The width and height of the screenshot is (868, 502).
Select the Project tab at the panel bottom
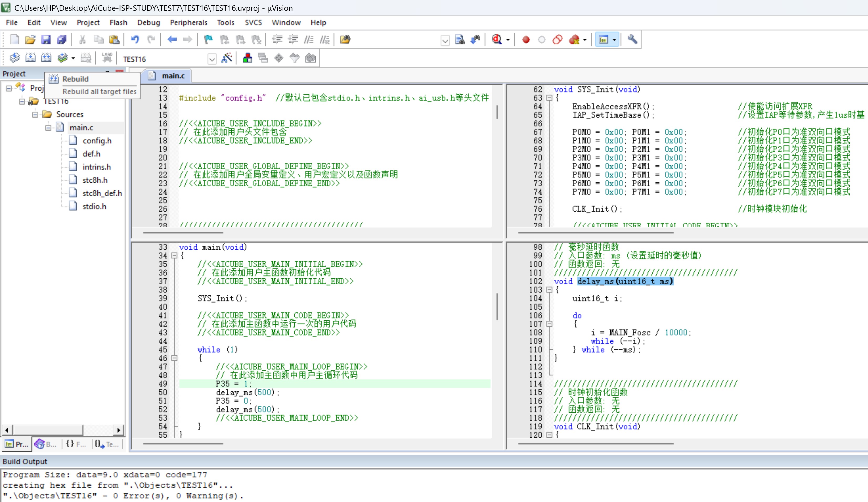coord(17,444)
